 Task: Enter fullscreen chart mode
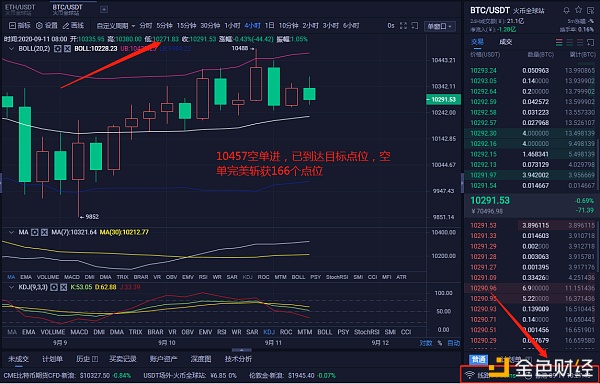(x=403, y=26)
